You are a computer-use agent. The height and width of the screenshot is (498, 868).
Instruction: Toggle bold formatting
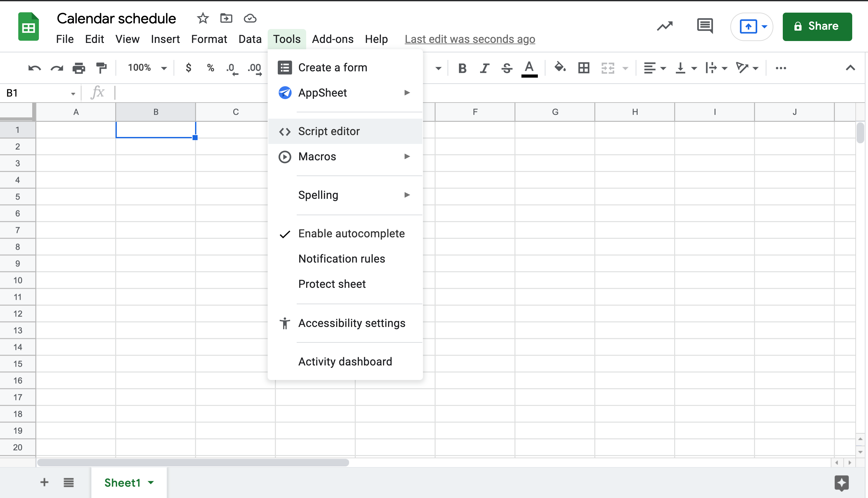[462, 68]
